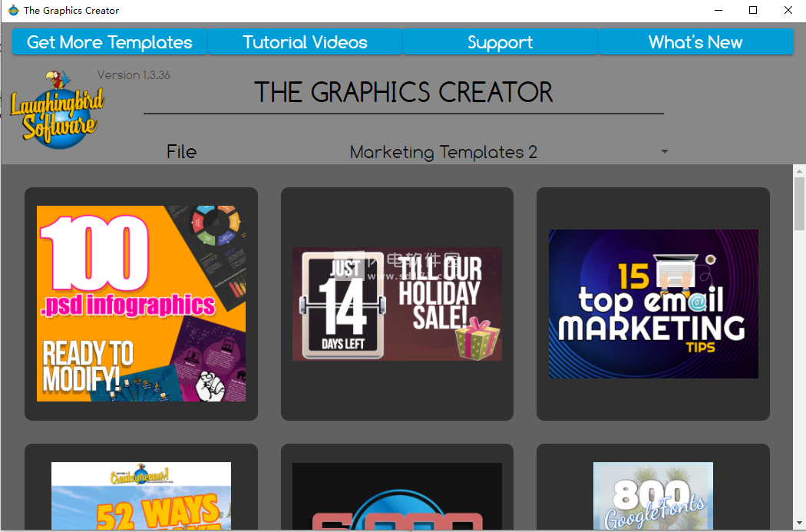Click THE GRAPHICS CREATOR heading
This screenshot has width=806, height=532.
404,93
